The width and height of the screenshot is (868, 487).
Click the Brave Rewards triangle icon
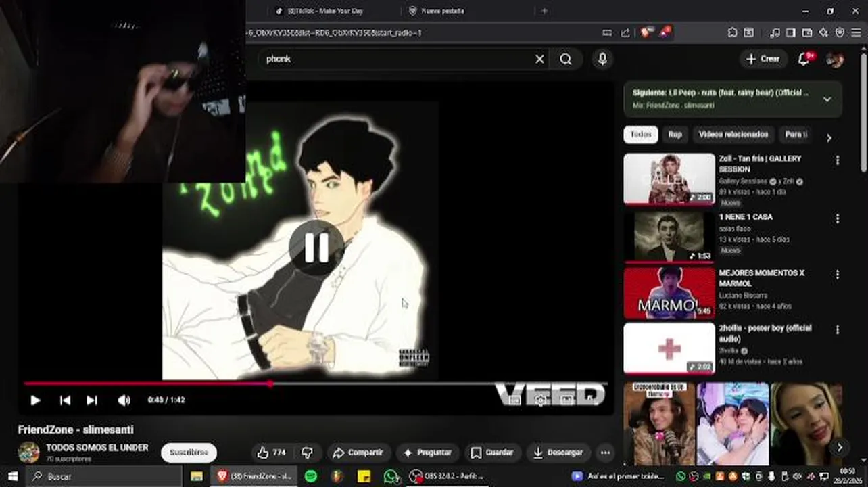tap(666, 32)
